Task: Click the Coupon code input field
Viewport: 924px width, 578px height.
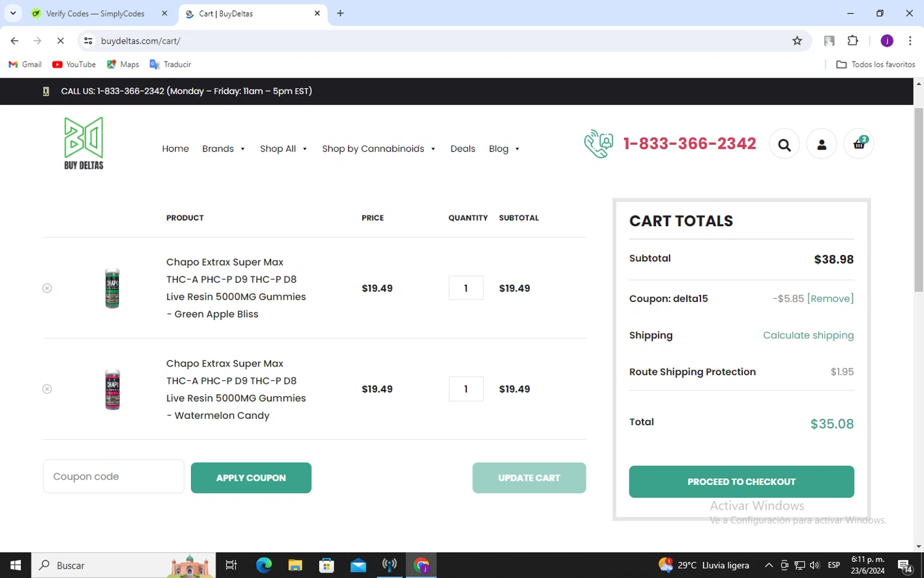Action: pos(113,476)
